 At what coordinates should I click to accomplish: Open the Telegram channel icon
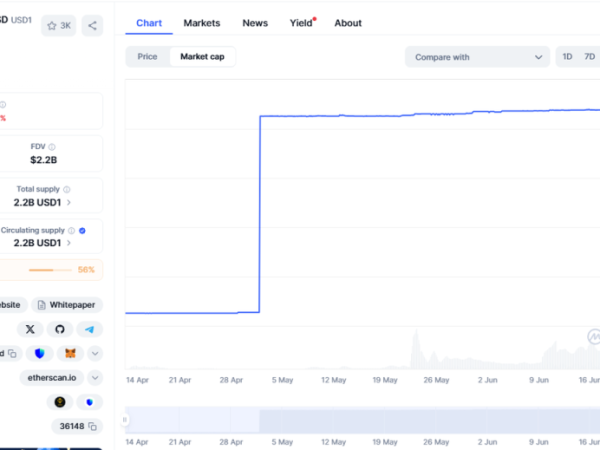tap(90, 329)
